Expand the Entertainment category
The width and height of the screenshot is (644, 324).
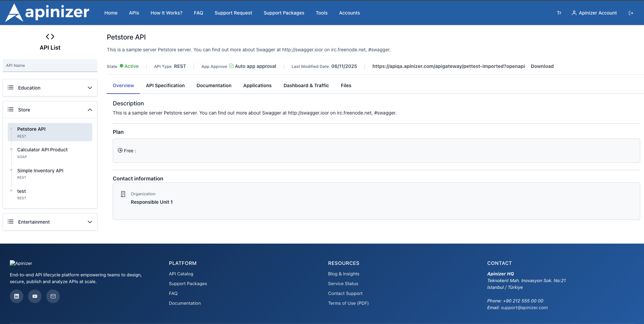[x=90, y=222]
